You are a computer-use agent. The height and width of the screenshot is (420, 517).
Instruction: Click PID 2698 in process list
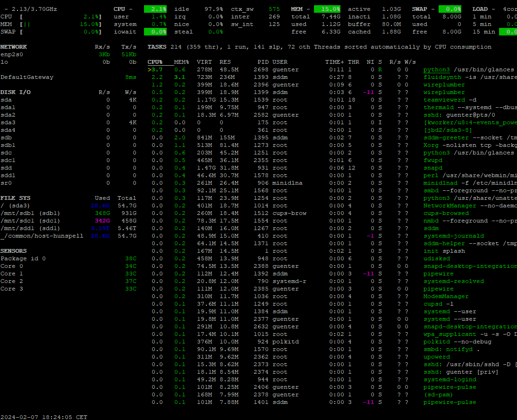tap(261, 69)
